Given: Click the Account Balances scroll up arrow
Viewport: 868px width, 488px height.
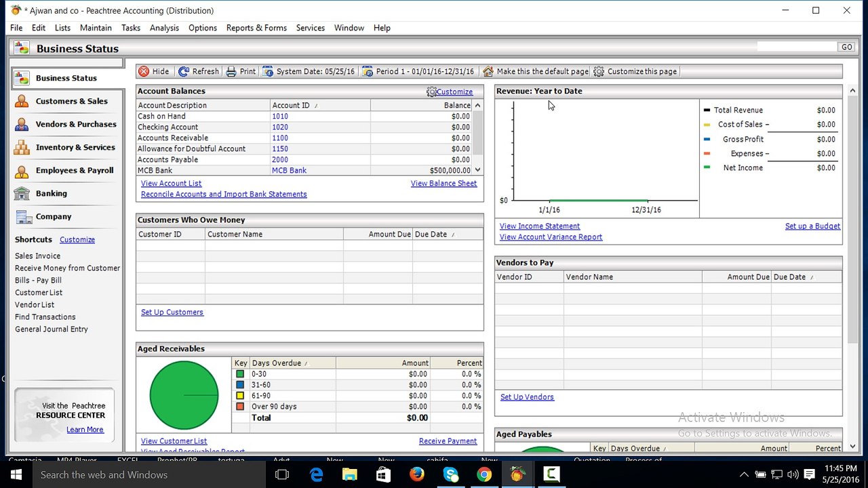Looking at the screenshot, I should 478,105.
